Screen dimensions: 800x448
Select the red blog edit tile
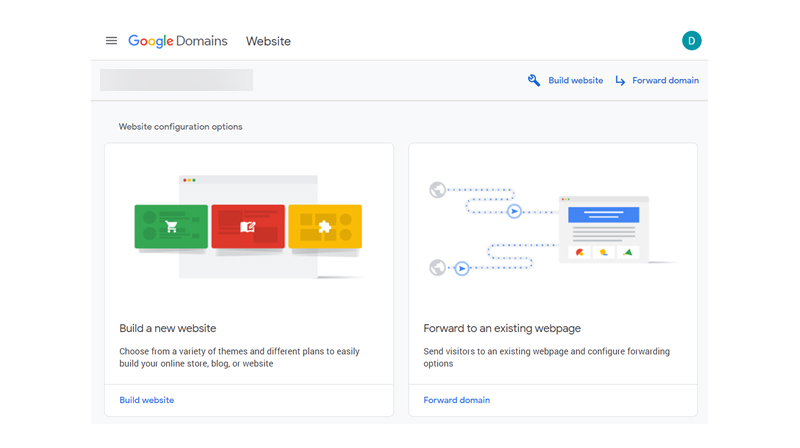coord(248,227)
